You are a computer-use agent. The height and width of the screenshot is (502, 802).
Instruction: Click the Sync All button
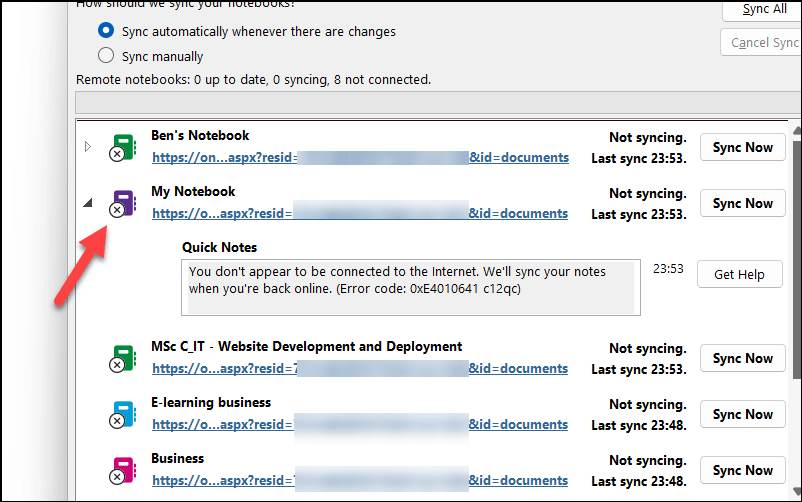coord(762,10)
